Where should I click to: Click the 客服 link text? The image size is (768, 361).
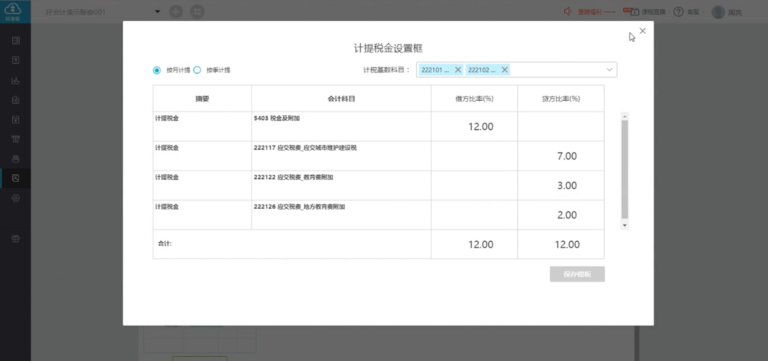point(693,12)
